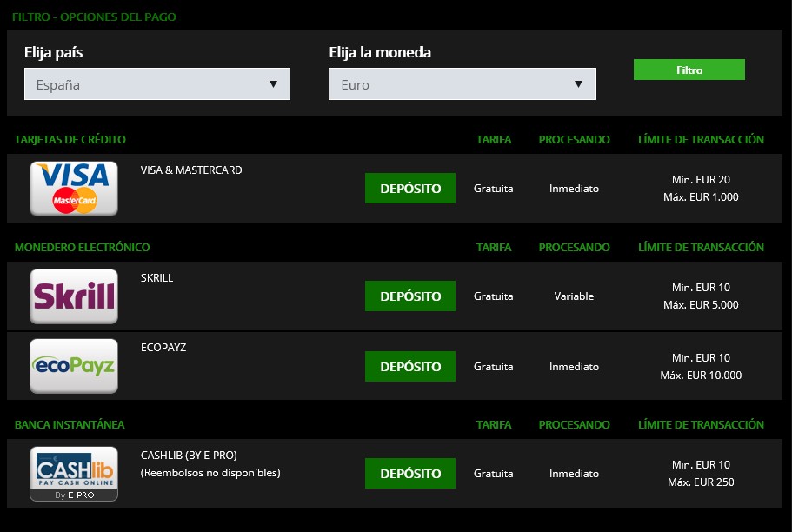This screenshot has width=792, height=532.
Task: Click Depósito for Skrill
Action: tap(410, 296)
